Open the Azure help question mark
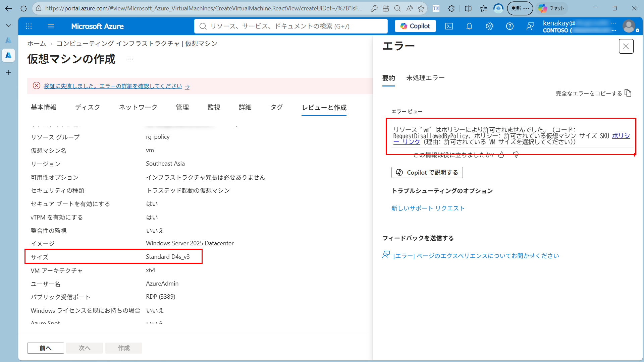Image resolution: width=644 pixels, height=362 pixels. (x=510, y=26)
